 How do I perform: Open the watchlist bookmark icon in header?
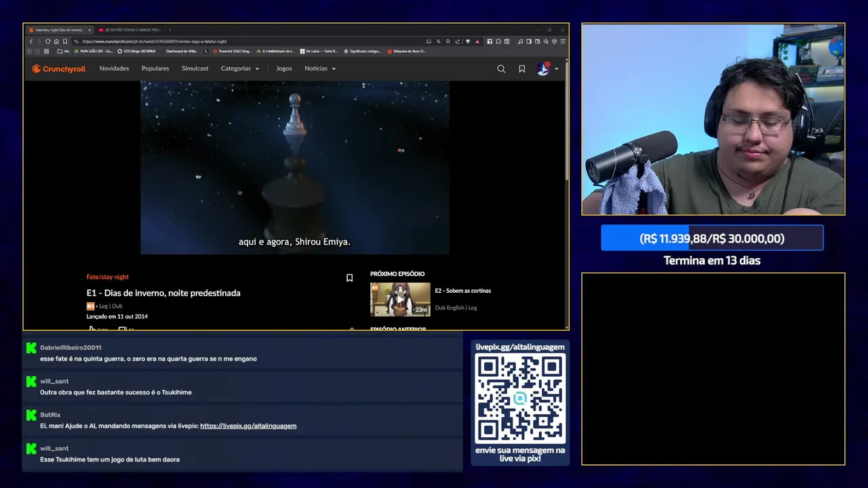tap(521, 68)
